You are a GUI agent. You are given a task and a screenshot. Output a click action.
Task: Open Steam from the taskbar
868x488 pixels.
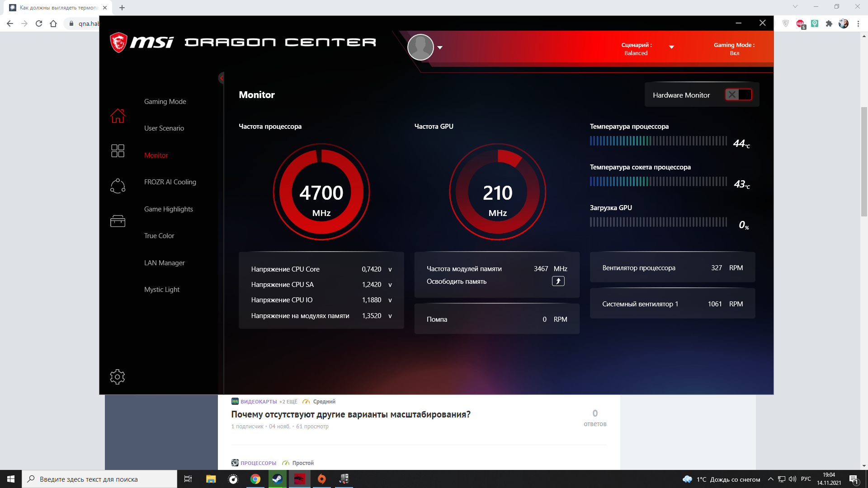tap(277, 479)
